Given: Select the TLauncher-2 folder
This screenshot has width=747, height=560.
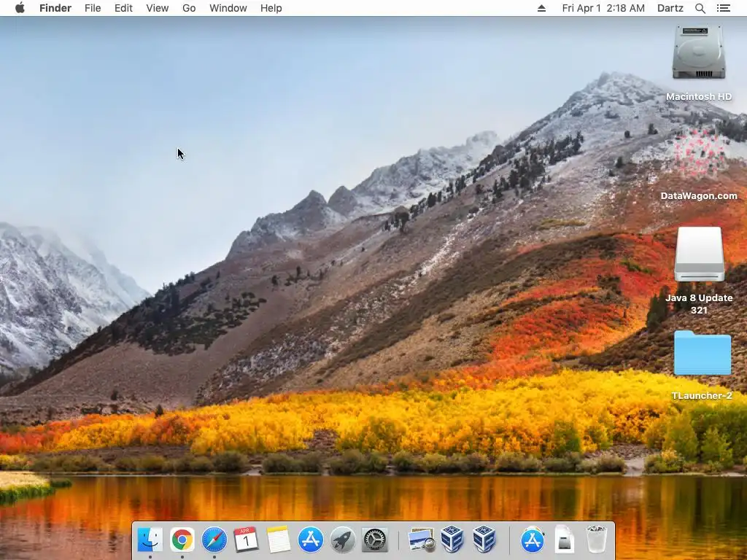Looking at the screenshot, I should (703, 354).
